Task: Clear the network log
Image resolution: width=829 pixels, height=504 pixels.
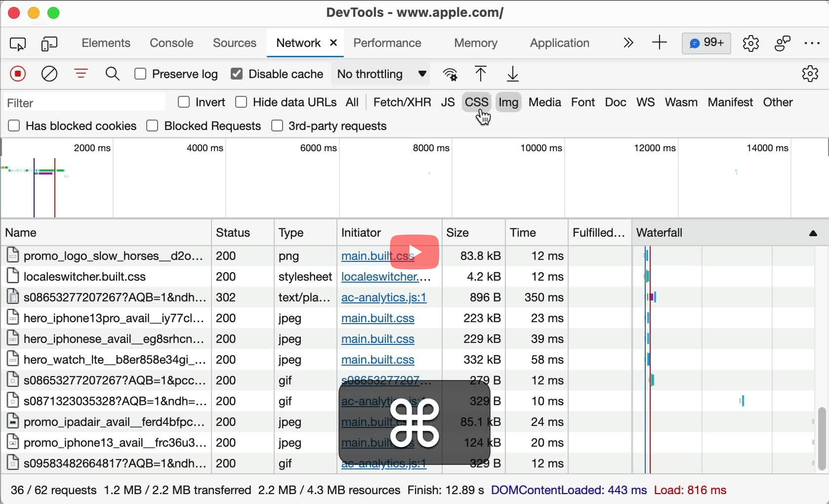Action: pos(49,74)
